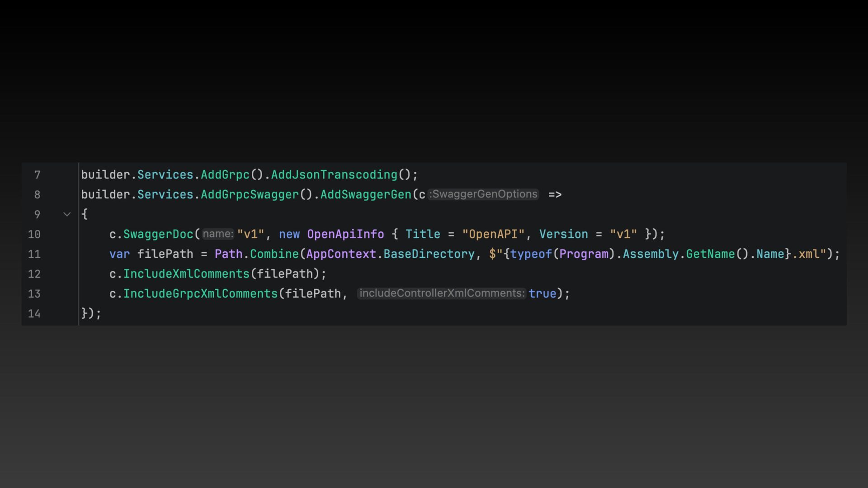This screenshot has width=868, height=488.
Task: Click line number 7 in gutter
Action: click(37, 175)
